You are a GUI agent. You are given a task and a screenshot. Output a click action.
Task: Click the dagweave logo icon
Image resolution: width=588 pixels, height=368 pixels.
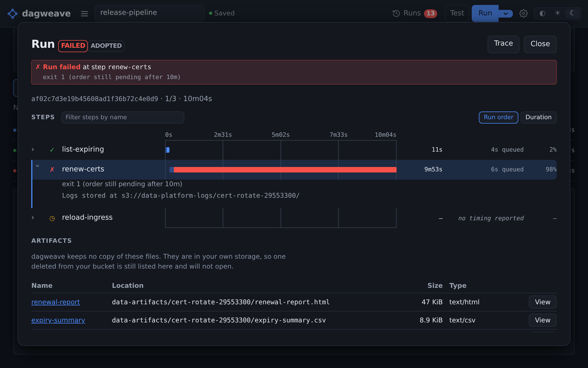(13, 13)
